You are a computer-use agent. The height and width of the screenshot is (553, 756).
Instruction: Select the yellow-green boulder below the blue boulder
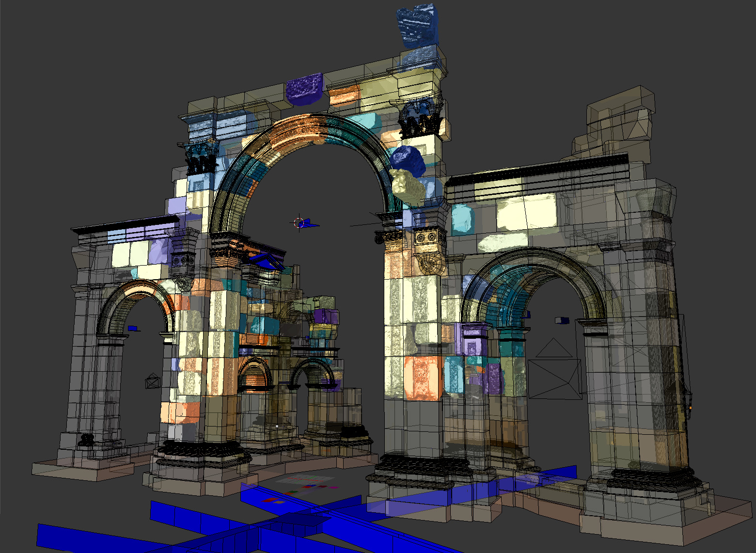tap(408, 186)
